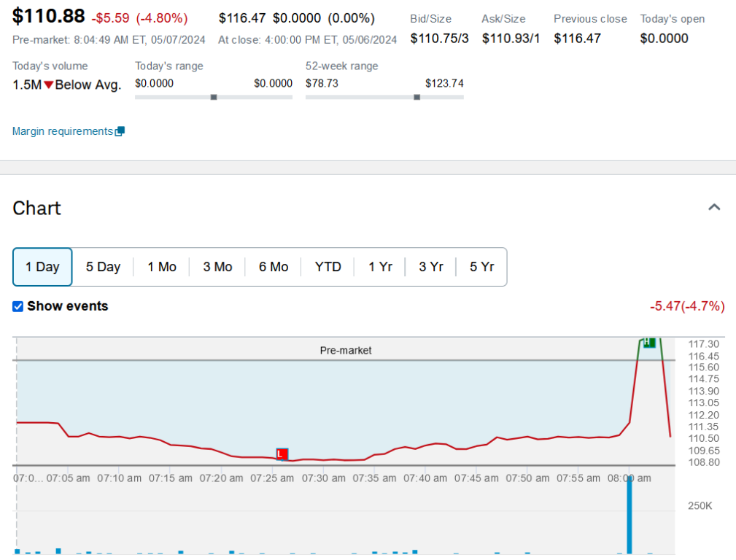Image resolution: width=736 pixels, height=560 pixels.
Task: Collapse the Chart section with the chevron
Action: pos(714,208)
